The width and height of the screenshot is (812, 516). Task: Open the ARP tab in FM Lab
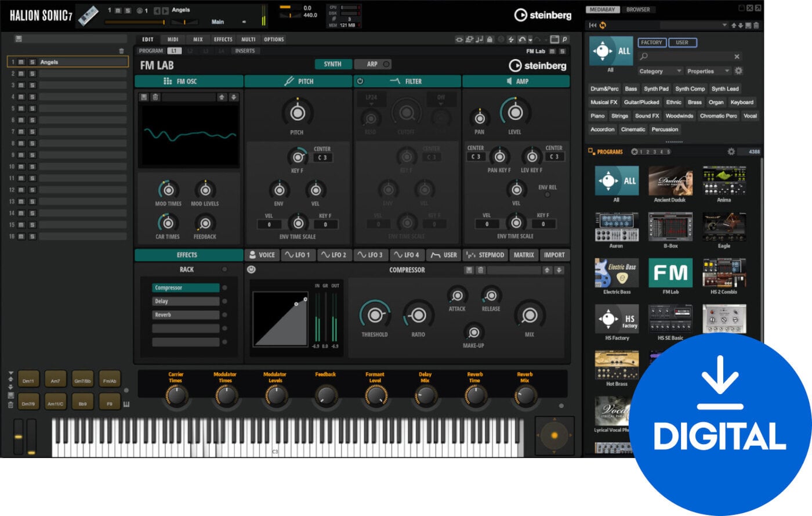373,64
